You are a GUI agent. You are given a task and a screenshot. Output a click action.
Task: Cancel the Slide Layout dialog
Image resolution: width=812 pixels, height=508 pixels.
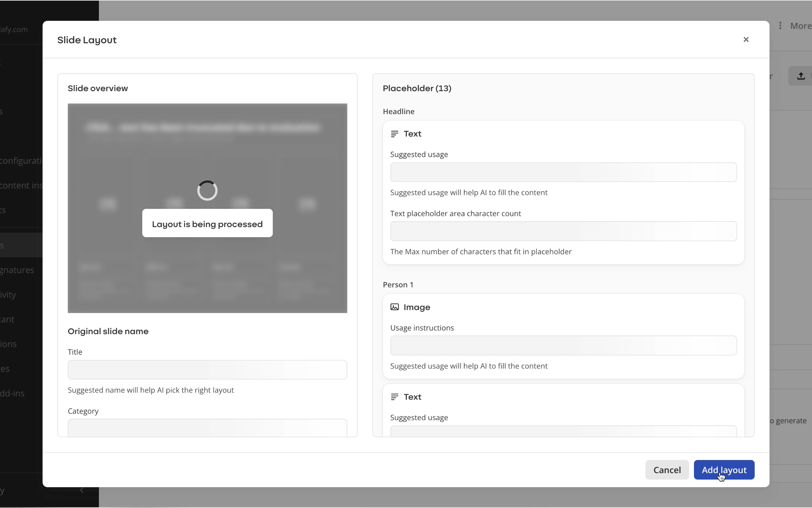[x=667, y=470]
